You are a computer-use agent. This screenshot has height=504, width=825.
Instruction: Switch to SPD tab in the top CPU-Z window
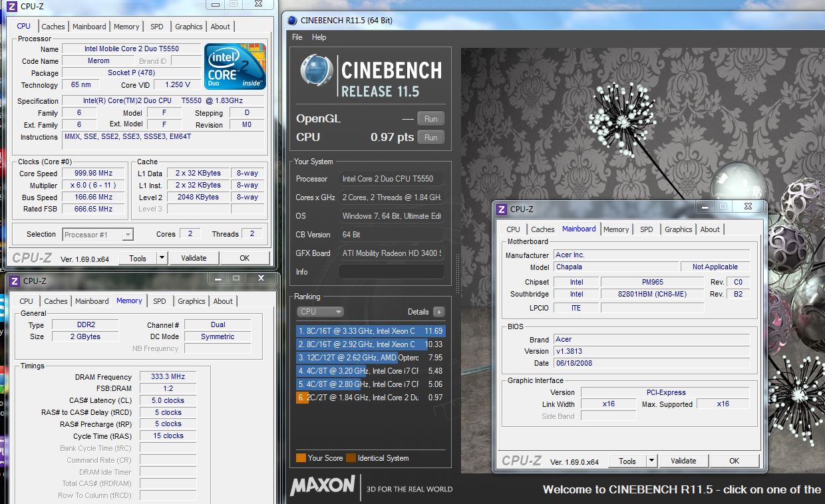tap(156, 27)
